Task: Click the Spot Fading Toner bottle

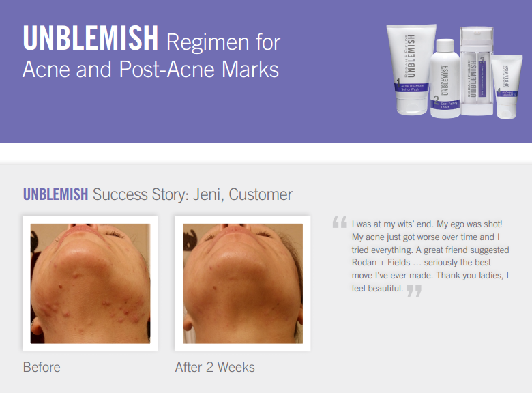Action: (x=445, y=78)
